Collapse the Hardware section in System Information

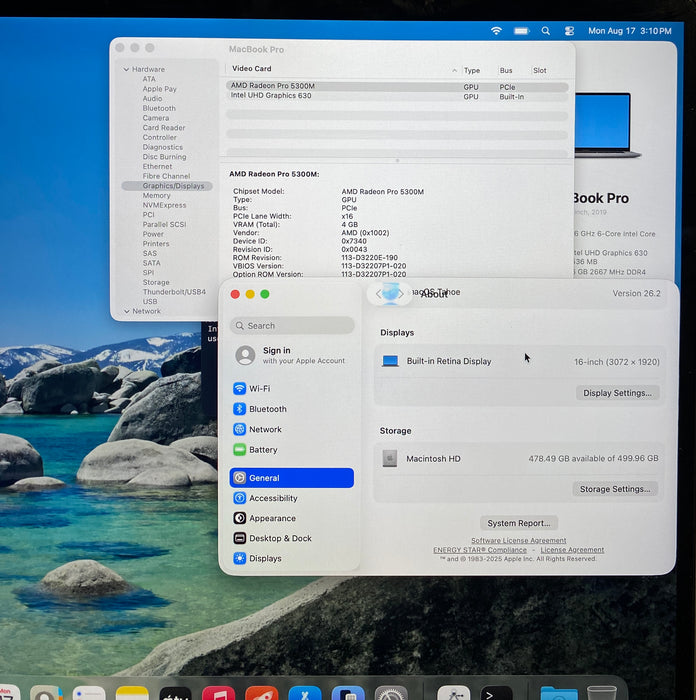tap(126, 69)
